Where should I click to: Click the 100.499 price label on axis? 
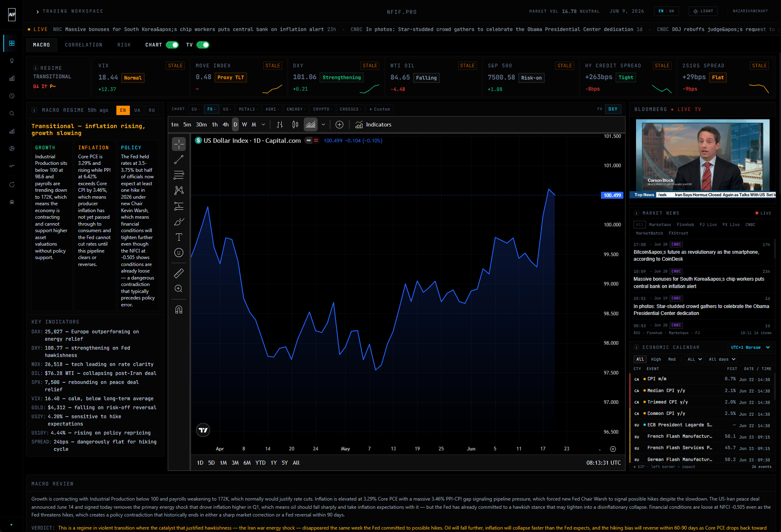pos(612,195)
